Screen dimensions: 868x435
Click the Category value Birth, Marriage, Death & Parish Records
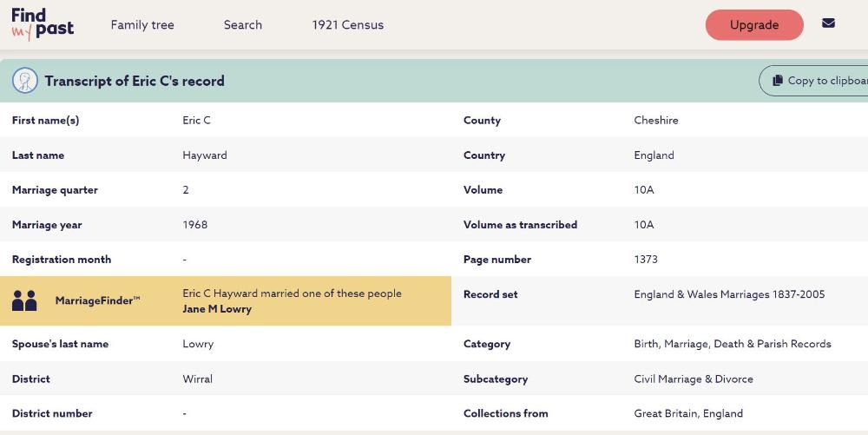pyautogui.click(x=732, y=345)
